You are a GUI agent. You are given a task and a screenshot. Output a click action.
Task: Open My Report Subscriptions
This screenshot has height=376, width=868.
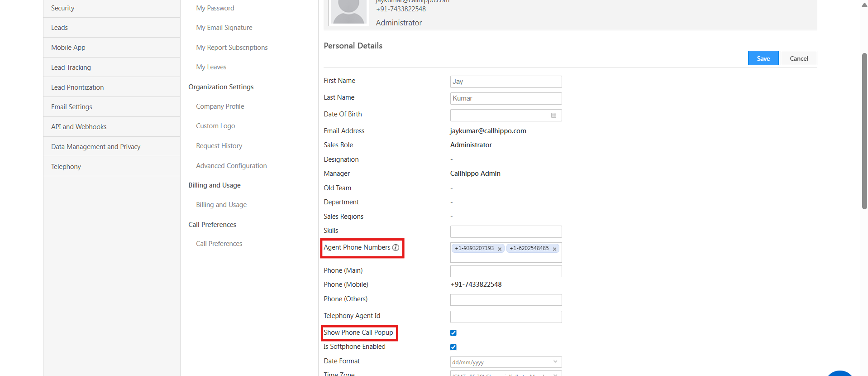[232, 48]
